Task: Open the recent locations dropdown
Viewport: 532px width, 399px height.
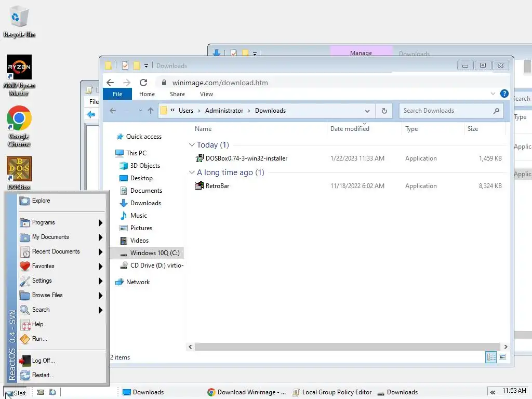Action: point(140,111)
